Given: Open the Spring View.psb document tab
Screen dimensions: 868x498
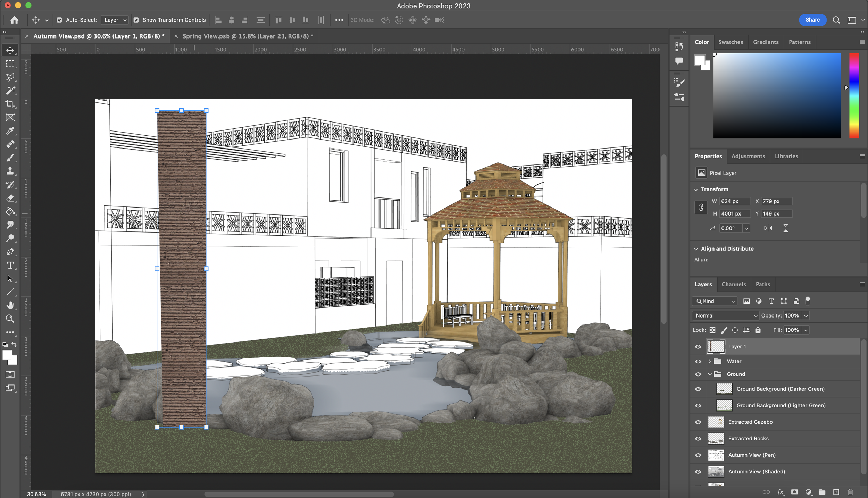Looking at the screenshot, I should pos(248,36).
